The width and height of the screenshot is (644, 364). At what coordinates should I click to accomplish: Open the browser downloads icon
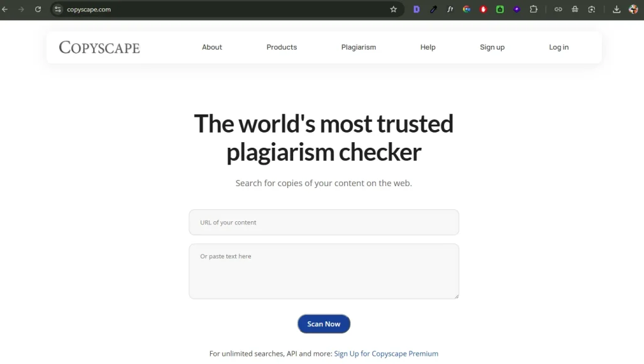coord(616,9)
